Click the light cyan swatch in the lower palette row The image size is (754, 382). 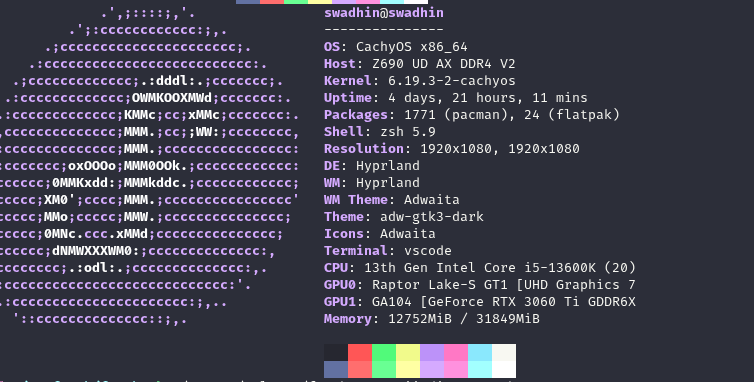(480, 369)
